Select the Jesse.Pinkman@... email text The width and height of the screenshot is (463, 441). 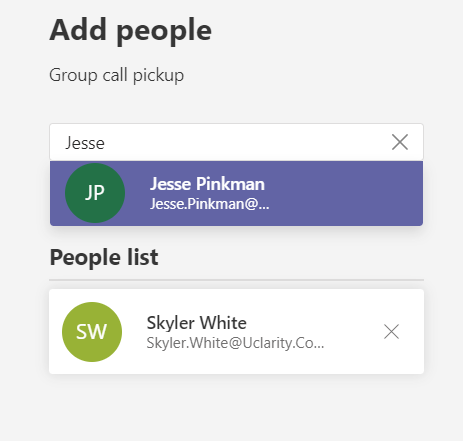tap(209, 204)
